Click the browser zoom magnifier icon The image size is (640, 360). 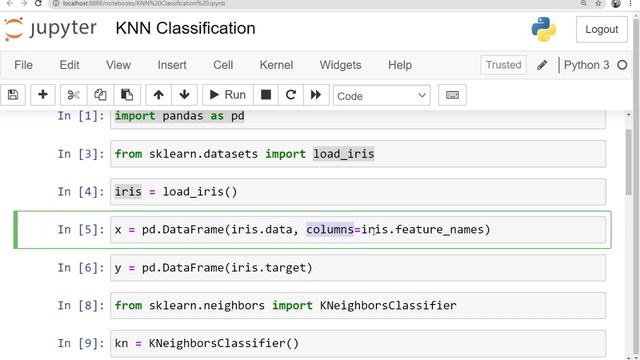coord(584,3)
